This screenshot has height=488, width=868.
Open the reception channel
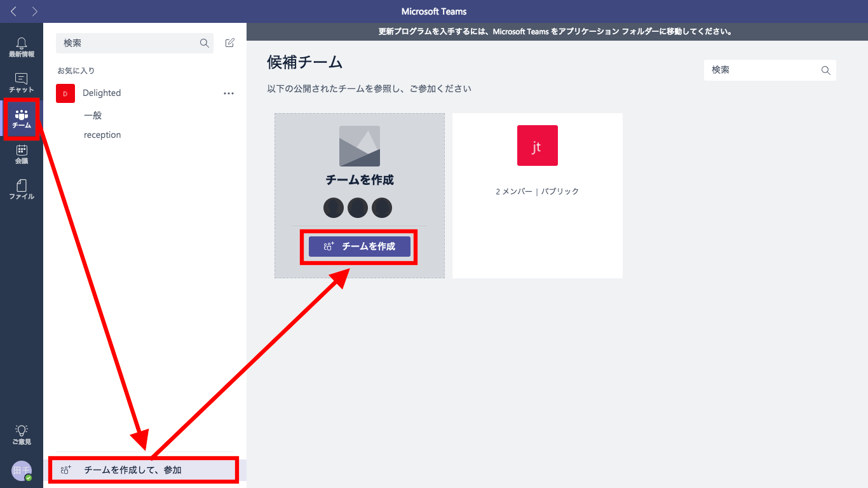tap(102, 135)
